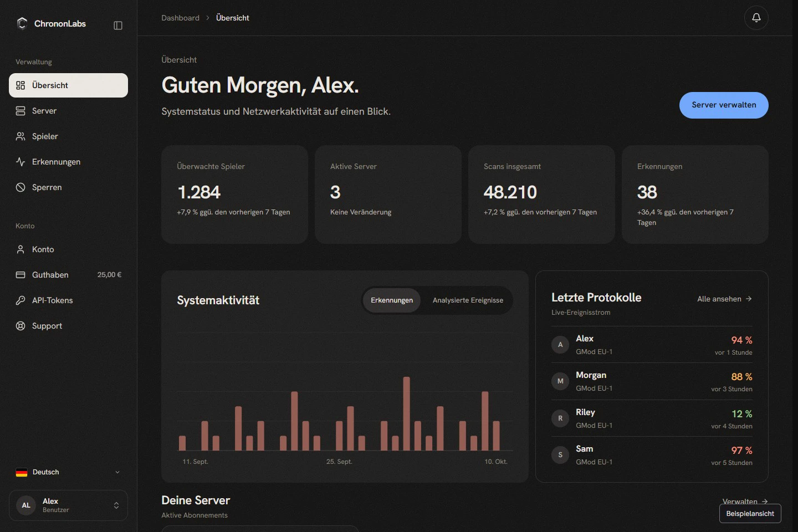Open Riley log entry row
Viewport: 798px width, 532px height.
pyautogui.click(x=652, y=418)
